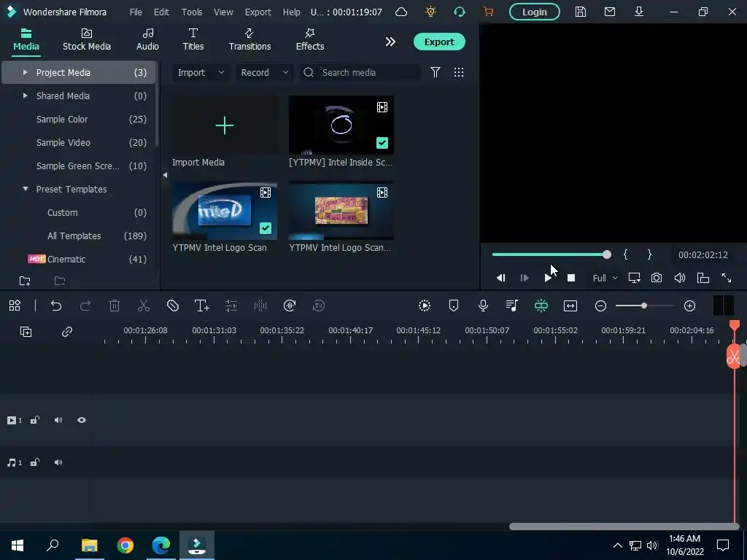Click the preview playback progress slider
747x560 pixels.
click(551, 254)
